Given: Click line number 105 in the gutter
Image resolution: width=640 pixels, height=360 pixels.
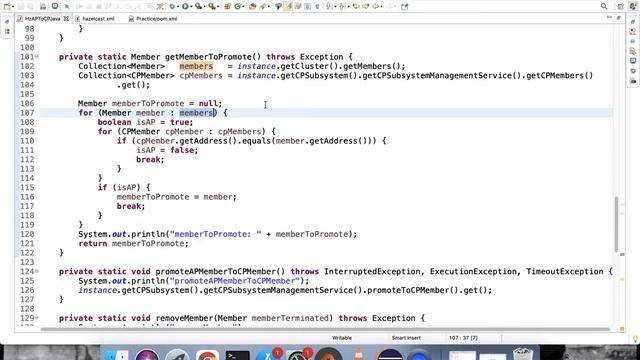Looking at the screenshot, I should (27, 94).
